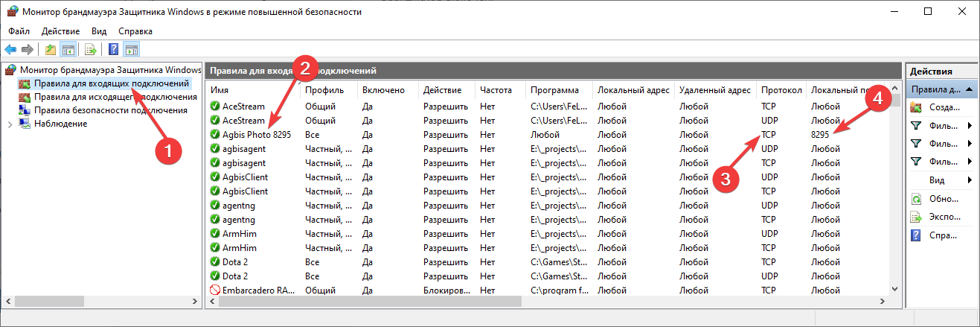
Task: Select Правила безопасности подключения text in tree
Action: (110, 110)
